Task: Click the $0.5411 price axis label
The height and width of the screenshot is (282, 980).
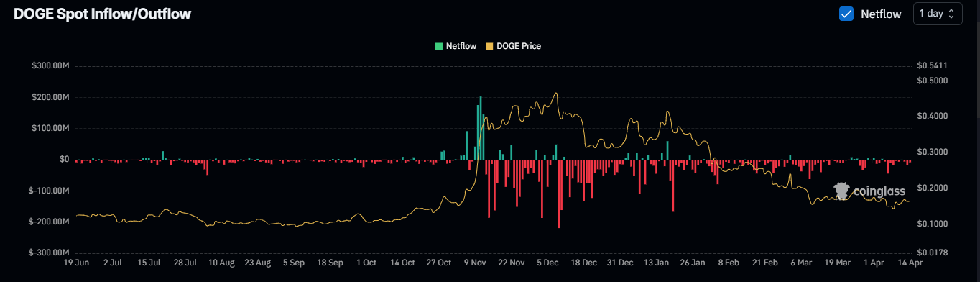Action: tap(932, 65)
